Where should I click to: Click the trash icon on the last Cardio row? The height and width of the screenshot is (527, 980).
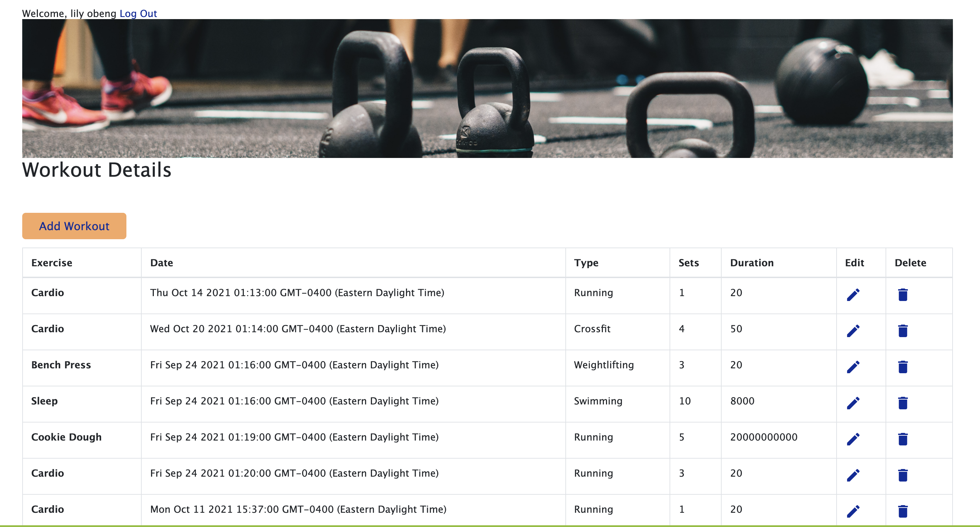point(903,510)
